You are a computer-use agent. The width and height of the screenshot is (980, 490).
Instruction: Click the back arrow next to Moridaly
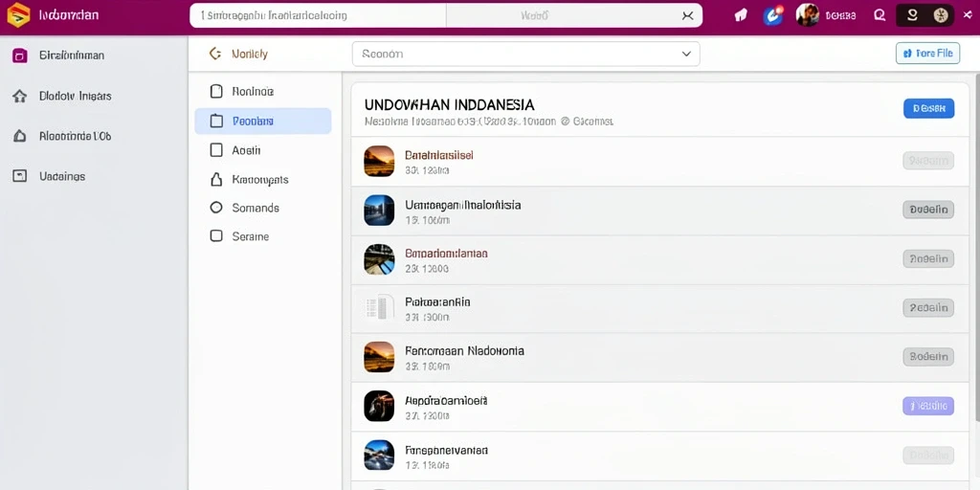tap(215, 54)
